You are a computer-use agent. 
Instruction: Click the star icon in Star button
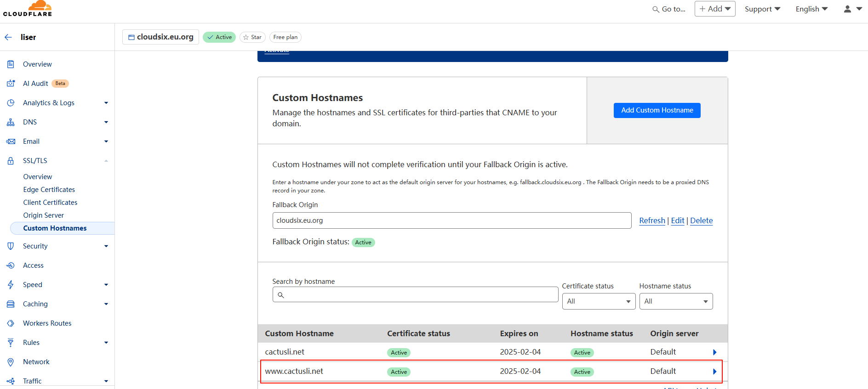click(246, 37)
